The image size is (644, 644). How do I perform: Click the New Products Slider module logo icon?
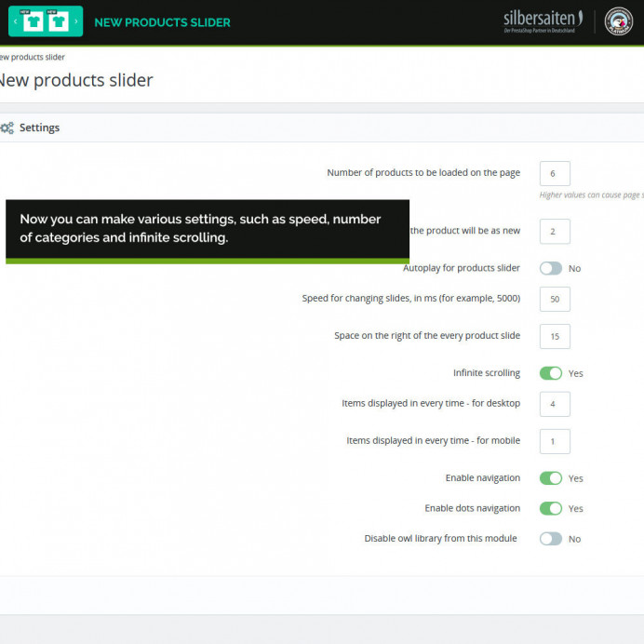click(x=46, y=21)
